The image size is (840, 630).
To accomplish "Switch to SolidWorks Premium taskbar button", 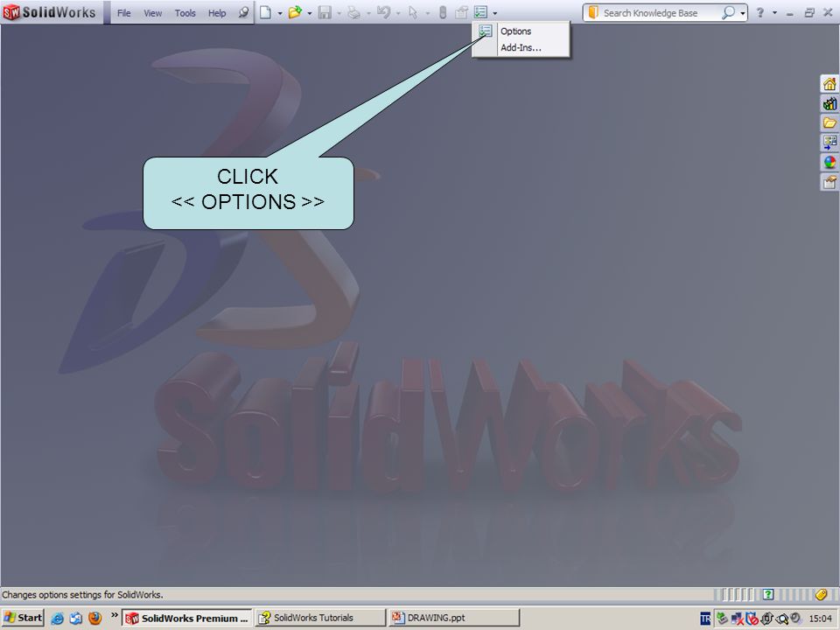I will coord(187,619).
